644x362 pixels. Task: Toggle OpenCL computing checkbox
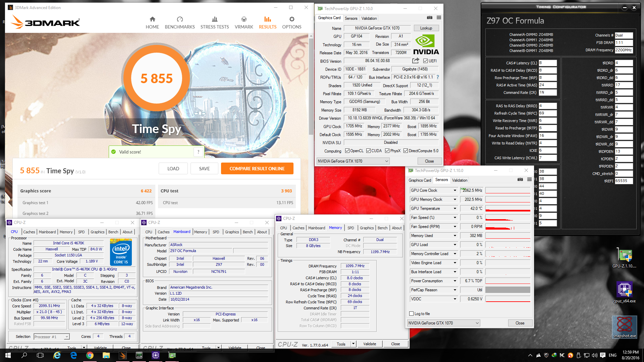[x=347, y=151]
